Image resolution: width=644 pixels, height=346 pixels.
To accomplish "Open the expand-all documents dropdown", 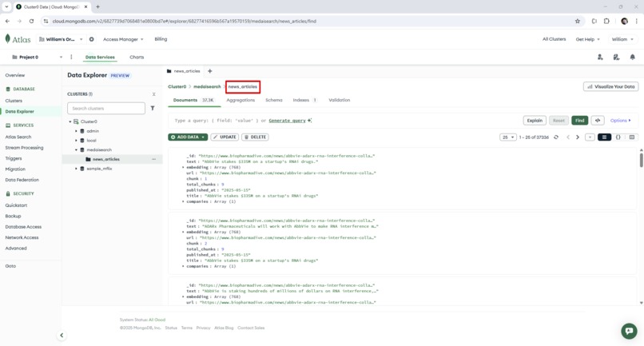I will pyautogui.click(x=590, y=137).
